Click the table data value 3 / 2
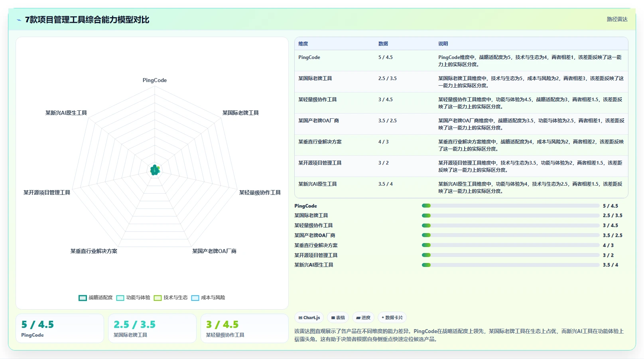This screenshot has width=644, height=359. click(384, 163)
